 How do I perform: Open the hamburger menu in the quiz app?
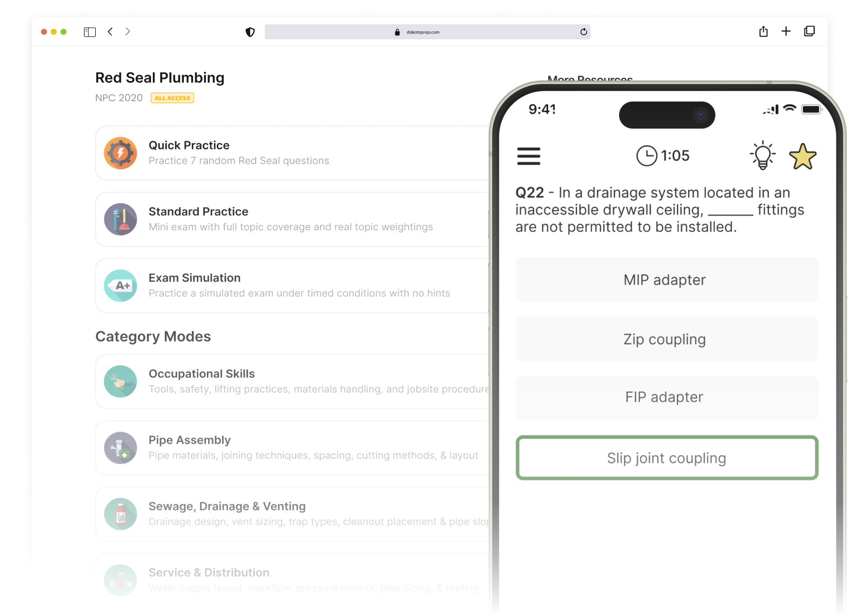click(529, 157)
